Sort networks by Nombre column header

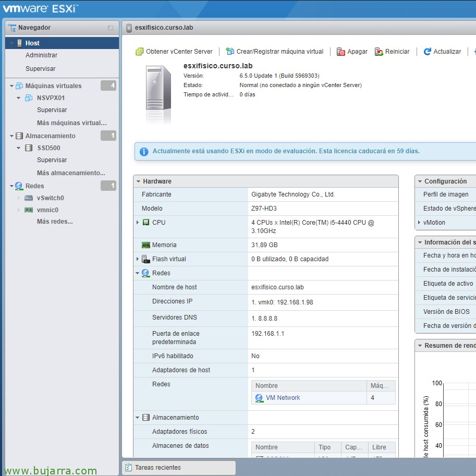pos(309,385)
